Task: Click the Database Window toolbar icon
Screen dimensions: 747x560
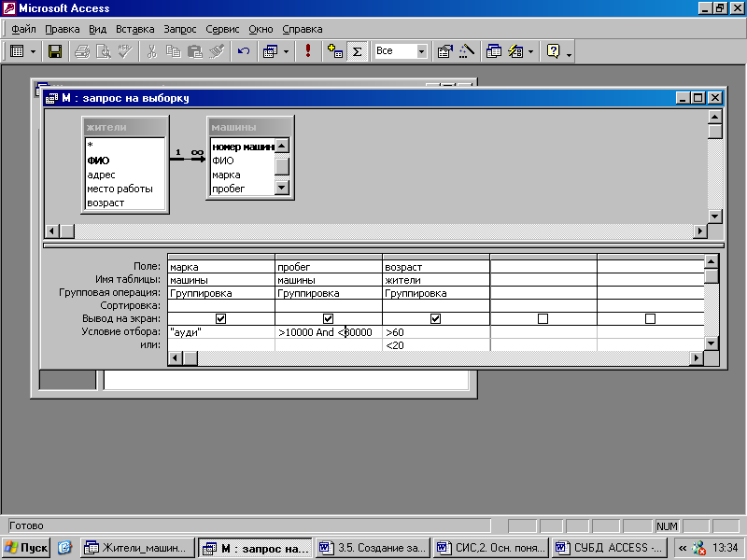Action: [494, 51]
